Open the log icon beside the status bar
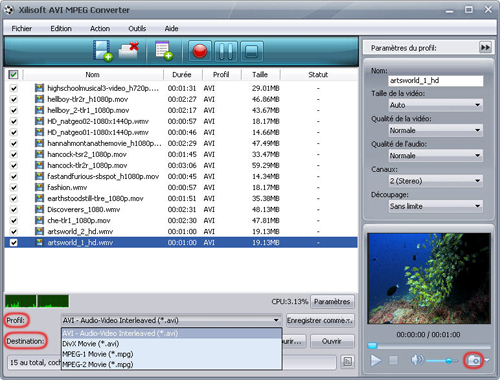The image size is (500, 380). [x=347, y=362]
